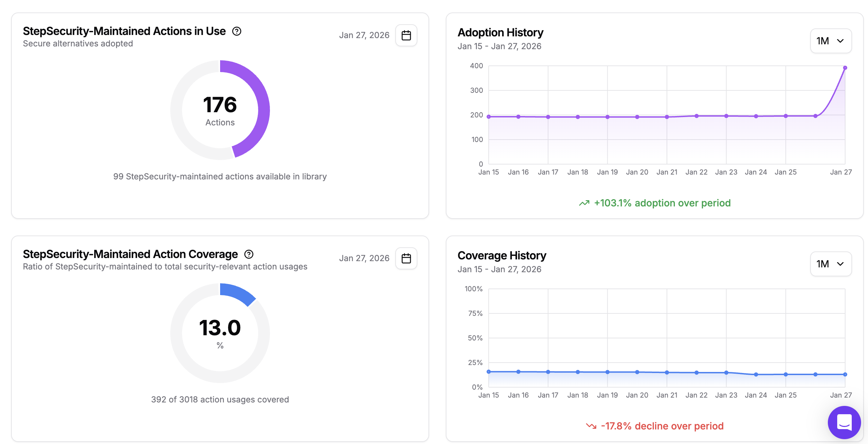This screenshot has height=444, width=868.
Task: Expand Coverage History 1M range dropdown
Action: pyautogui.click(x=831, y=264)
